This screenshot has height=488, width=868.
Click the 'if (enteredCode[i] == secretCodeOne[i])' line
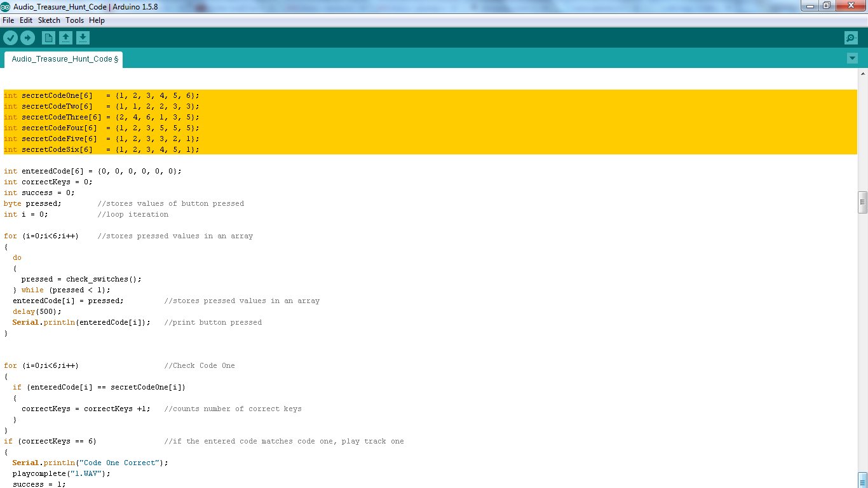pyautogui.click(x=99, y=387)
